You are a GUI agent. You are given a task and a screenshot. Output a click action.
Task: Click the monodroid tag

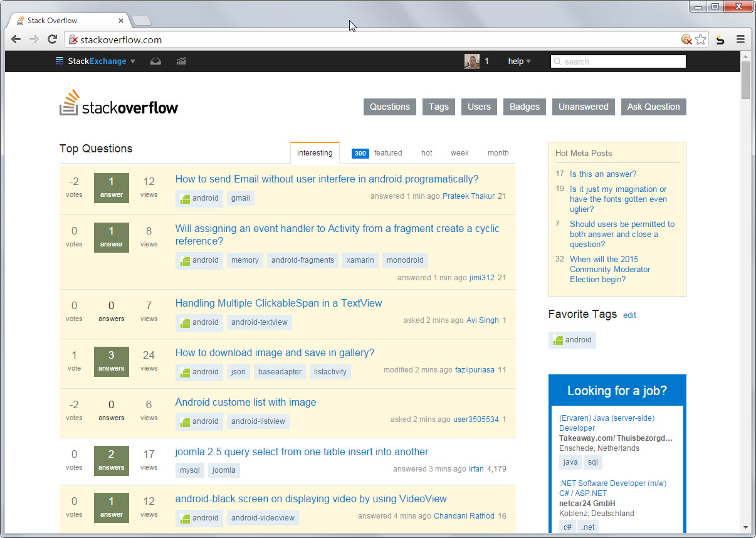[405, 260]
